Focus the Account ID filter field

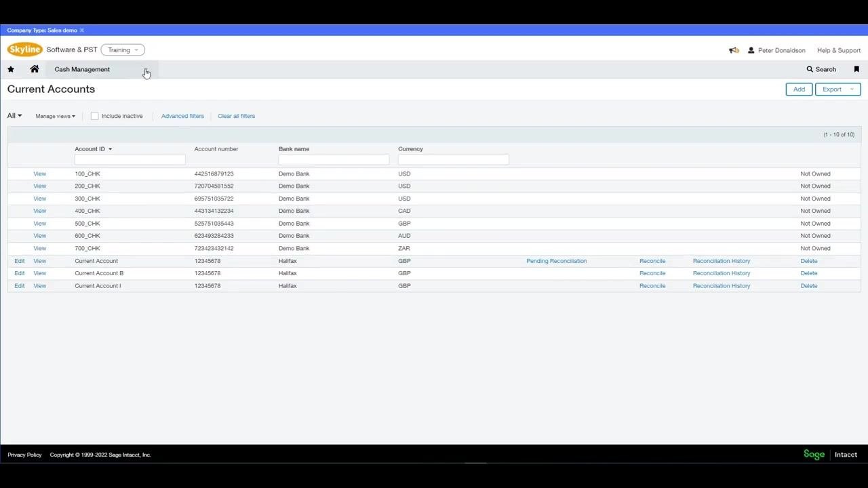130,159
